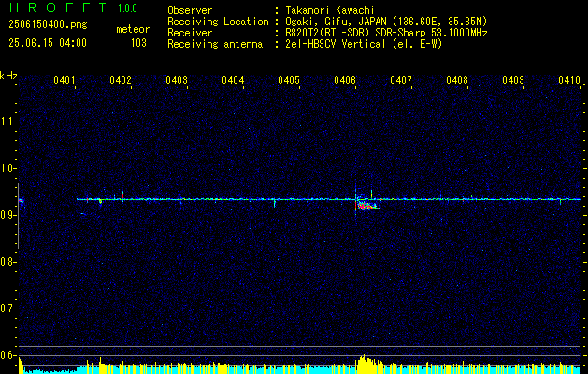The image size is (588, 374).
Task: Click the kHz axis unit label
Action: [8, 76]
